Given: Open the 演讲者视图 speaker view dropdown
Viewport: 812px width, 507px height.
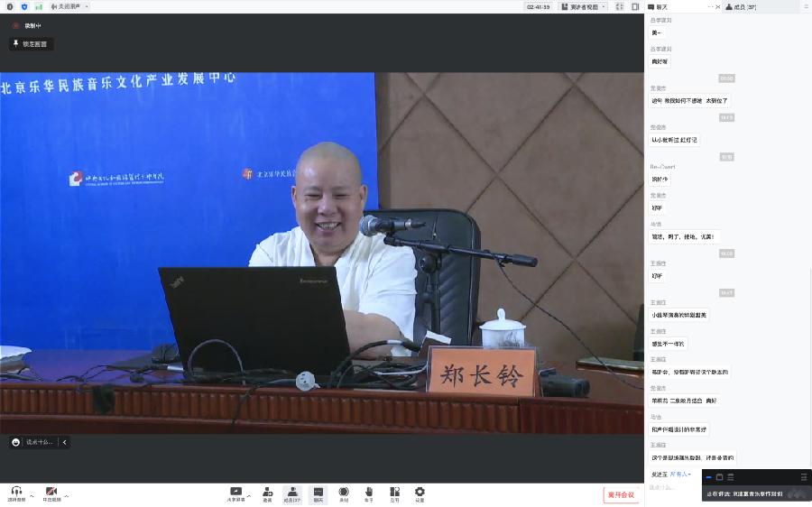Looking at the screenshot, I should [584, 6].
